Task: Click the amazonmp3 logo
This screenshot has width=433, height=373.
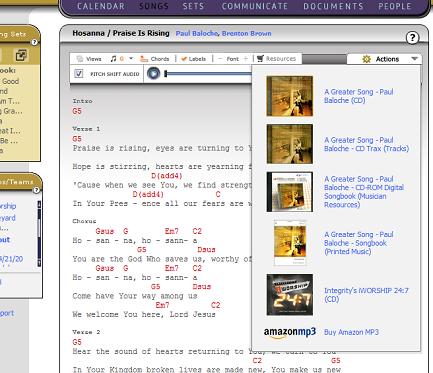Action: 290,332
